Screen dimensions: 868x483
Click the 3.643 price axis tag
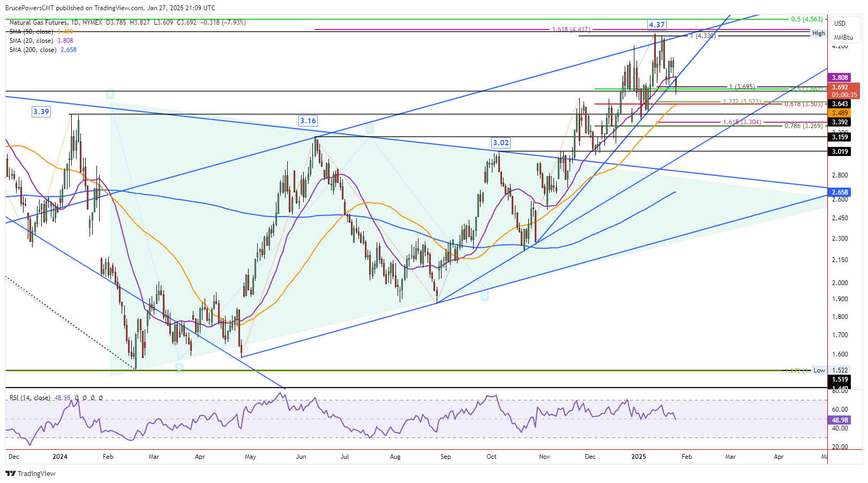(x=840, y=104)
